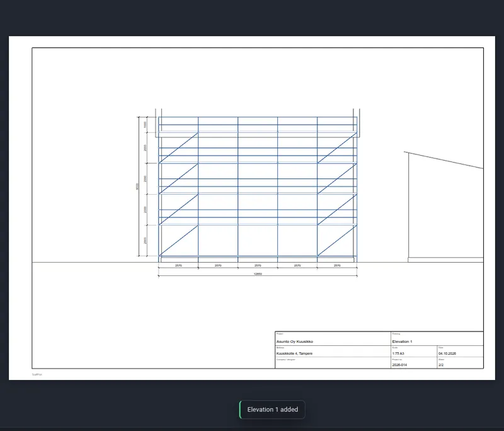The height and width of the screenshot is (431, 504).
Task: Select the 12850 overall width dimension label
Action: [x=258, y=274]
